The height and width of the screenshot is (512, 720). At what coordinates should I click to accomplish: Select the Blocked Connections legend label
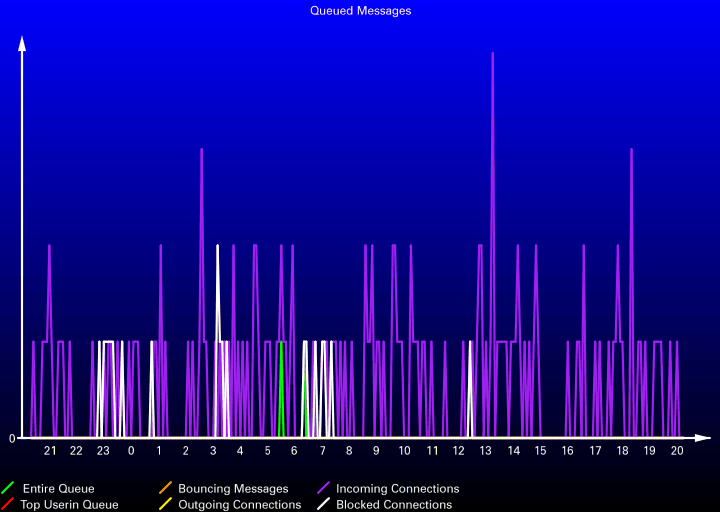[393, 505]
